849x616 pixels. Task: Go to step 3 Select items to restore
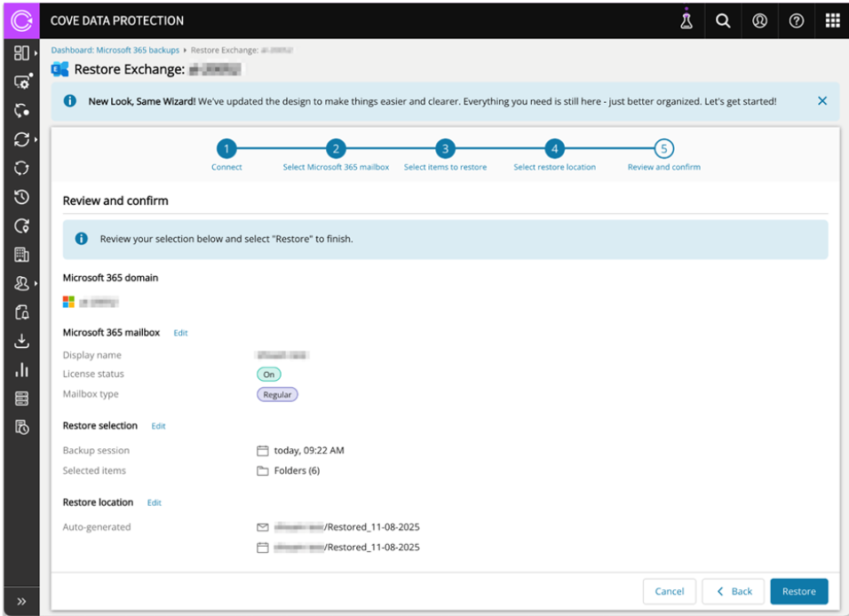click(x=445, y=149)
